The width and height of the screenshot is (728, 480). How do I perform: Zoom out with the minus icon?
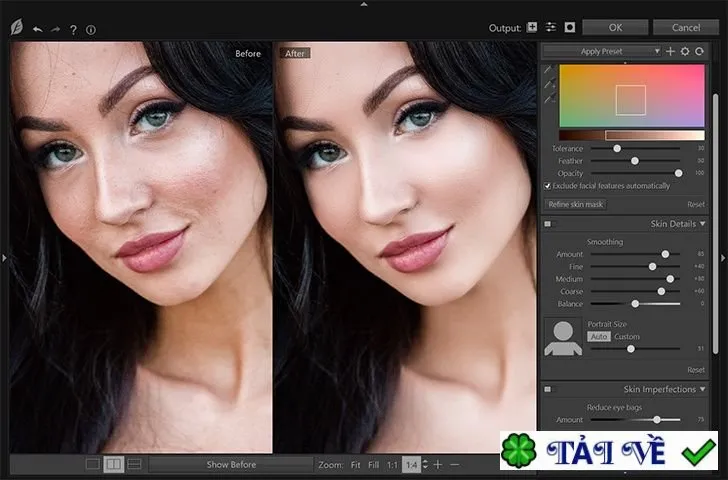point(455,464)
